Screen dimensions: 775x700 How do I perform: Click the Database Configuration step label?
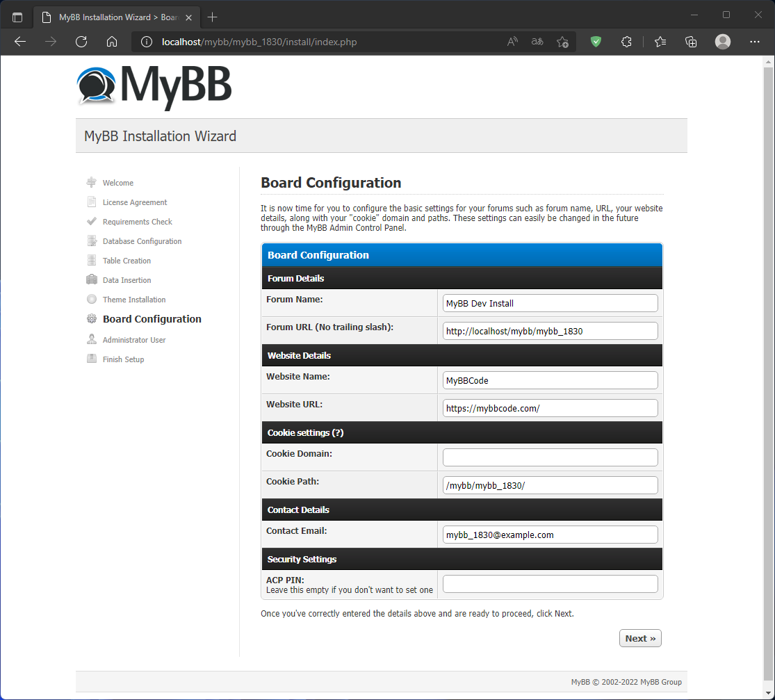click(x=142, y=241)
